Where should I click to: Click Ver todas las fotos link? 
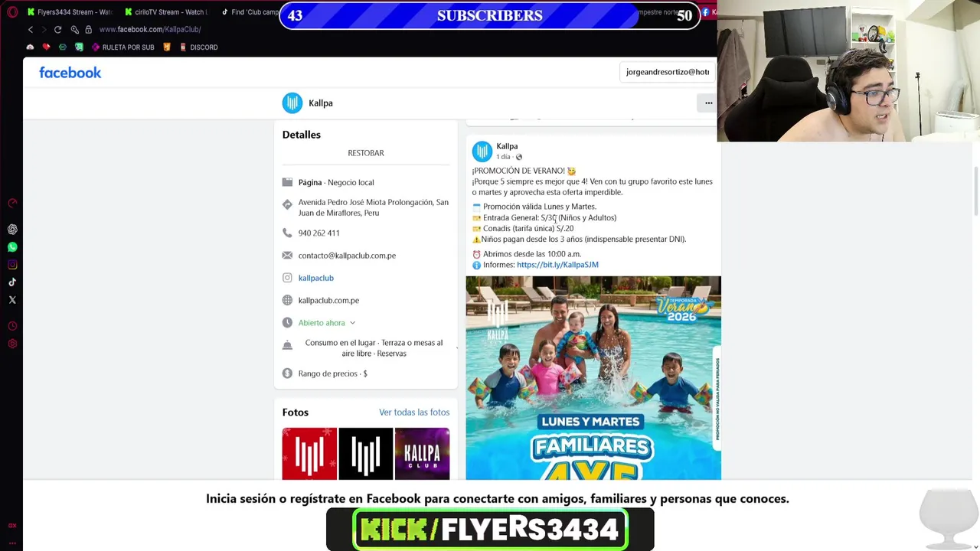coord(414,412)
